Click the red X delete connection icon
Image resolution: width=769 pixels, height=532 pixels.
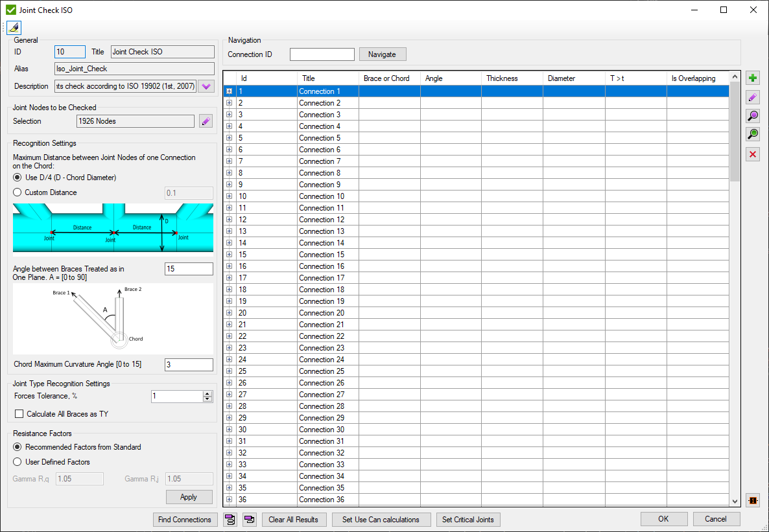pos(752,154)
